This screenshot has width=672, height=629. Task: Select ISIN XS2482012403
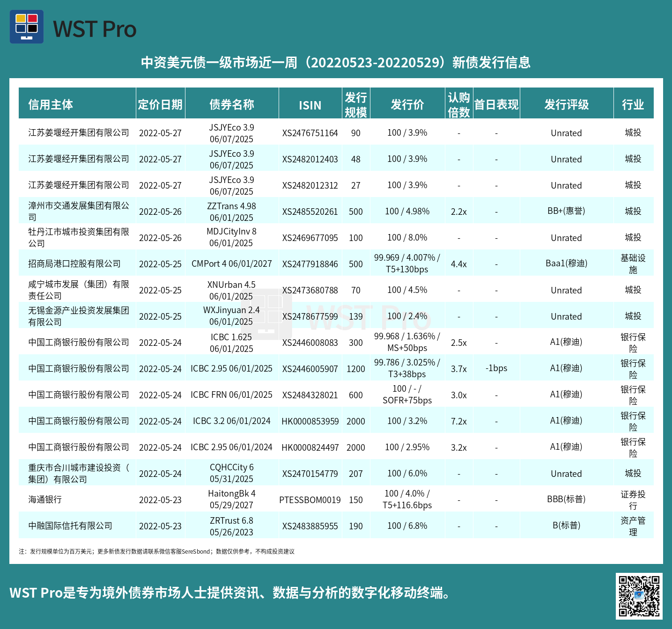310,159
